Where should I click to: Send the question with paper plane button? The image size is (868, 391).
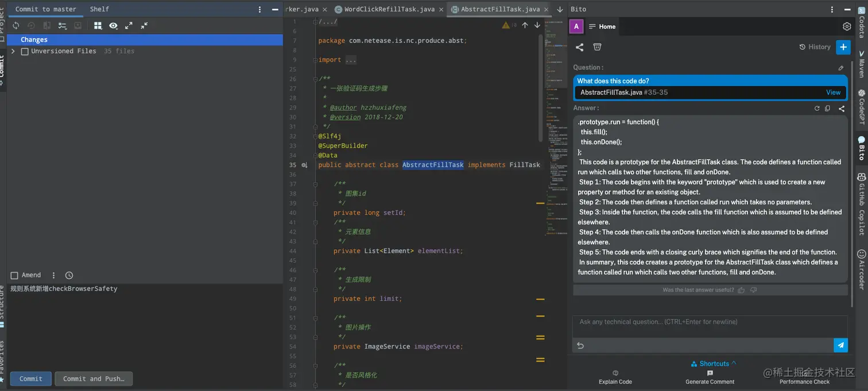click(x=840, y=345)
